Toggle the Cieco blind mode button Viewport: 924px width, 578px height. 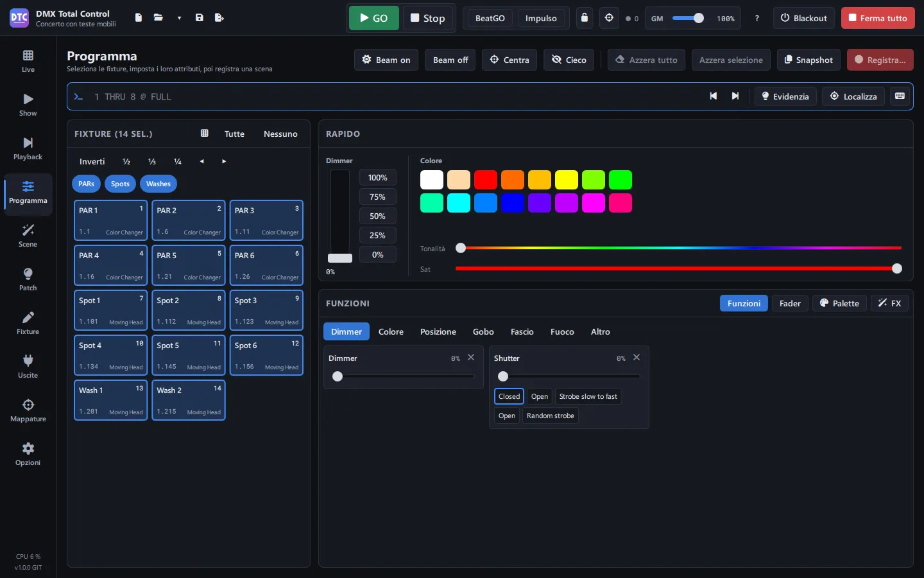pos(569,60)
